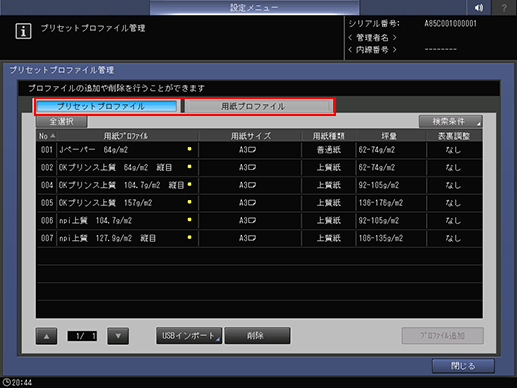This screenshot has width=517, height=388.
Task: Switch to the 用紙プロファイル tab
Action: click(259, 106)
